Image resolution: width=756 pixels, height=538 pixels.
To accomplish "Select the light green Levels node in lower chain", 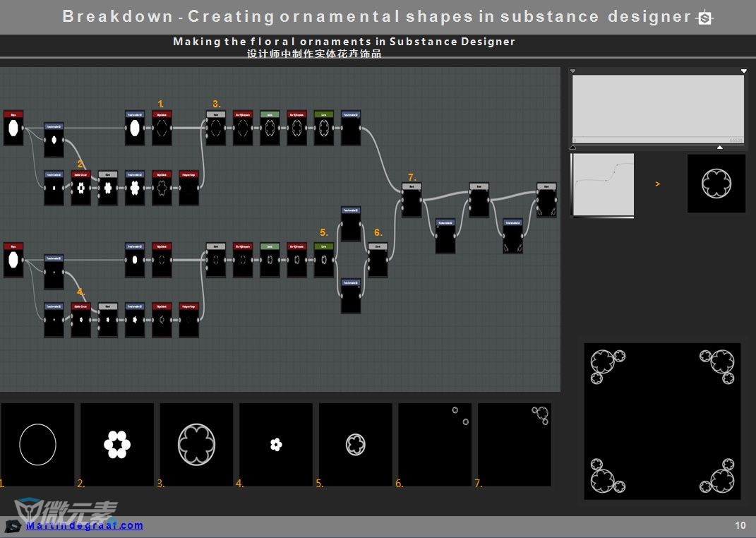I will click(270, 260).
